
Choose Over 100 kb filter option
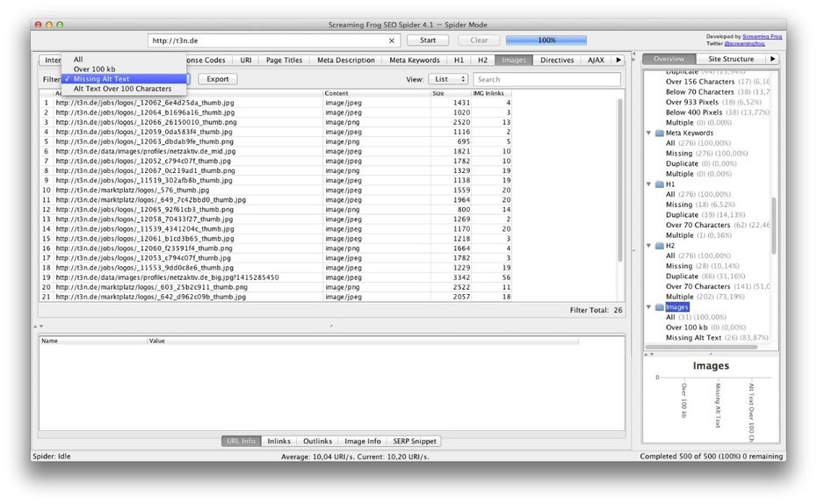[124, 69]
